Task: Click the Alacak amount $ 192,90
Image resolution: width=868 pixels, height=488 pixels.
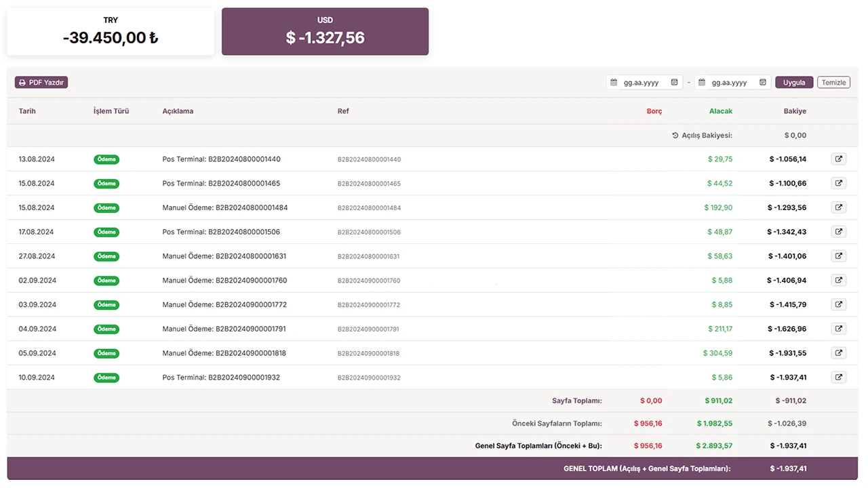Action: coord(718,207)
